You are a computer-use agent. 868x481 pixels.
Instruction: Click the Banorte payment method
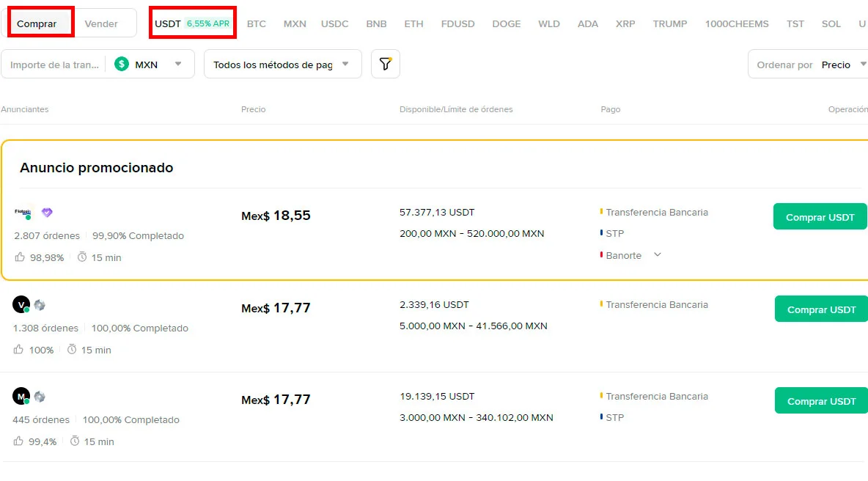(623, 256)
